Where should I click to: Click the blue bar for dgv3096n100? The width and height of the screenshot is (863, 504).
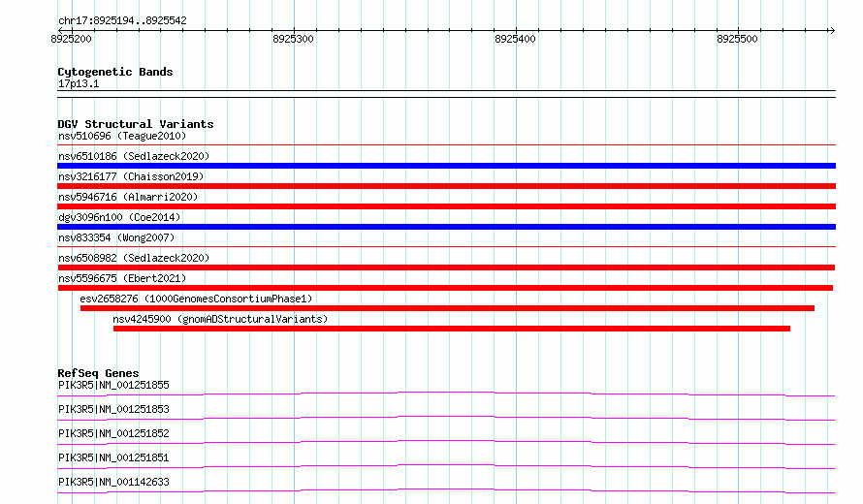click(446, 227)
